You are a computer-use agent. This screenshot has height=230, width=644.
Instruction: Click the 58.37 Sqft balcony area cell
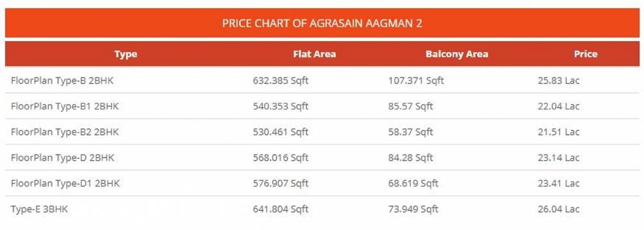point(411,132)
